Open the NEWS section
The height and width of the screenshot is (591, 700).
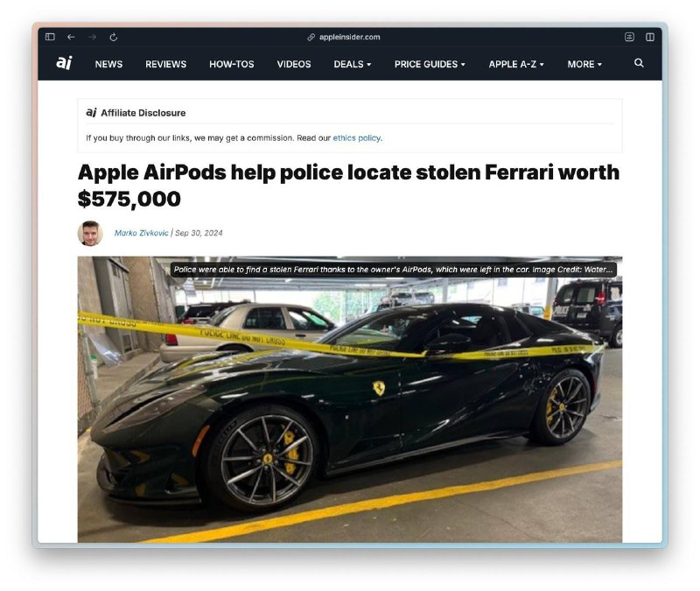[x=108, y=64]
